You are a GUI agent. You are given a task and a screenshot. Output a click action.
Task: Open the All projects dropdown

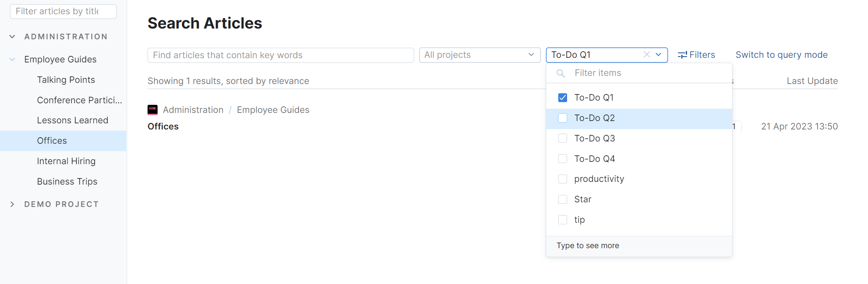479,55
